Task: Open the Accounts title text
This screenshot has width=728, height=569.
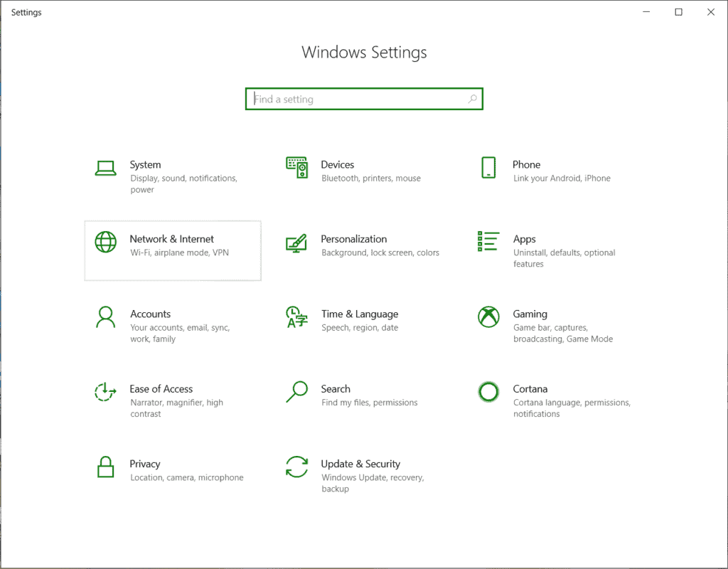Action: tap(151, 314)
